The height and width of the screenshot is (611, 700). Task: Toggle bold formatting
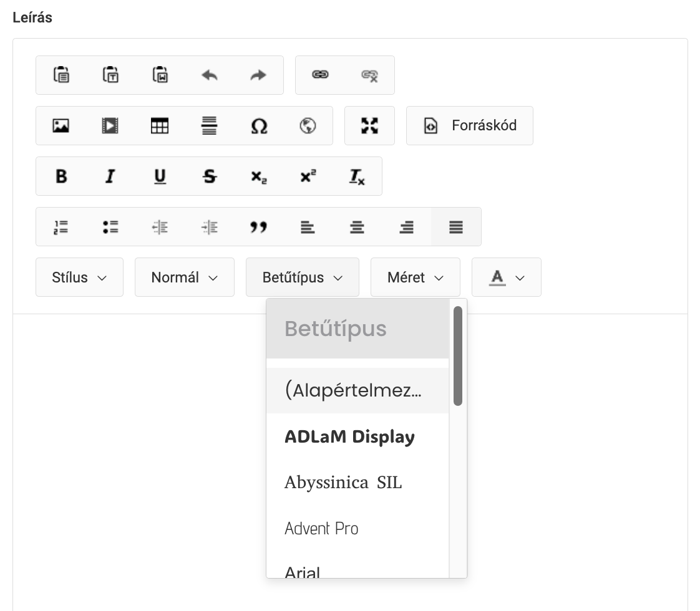point(61,176)
